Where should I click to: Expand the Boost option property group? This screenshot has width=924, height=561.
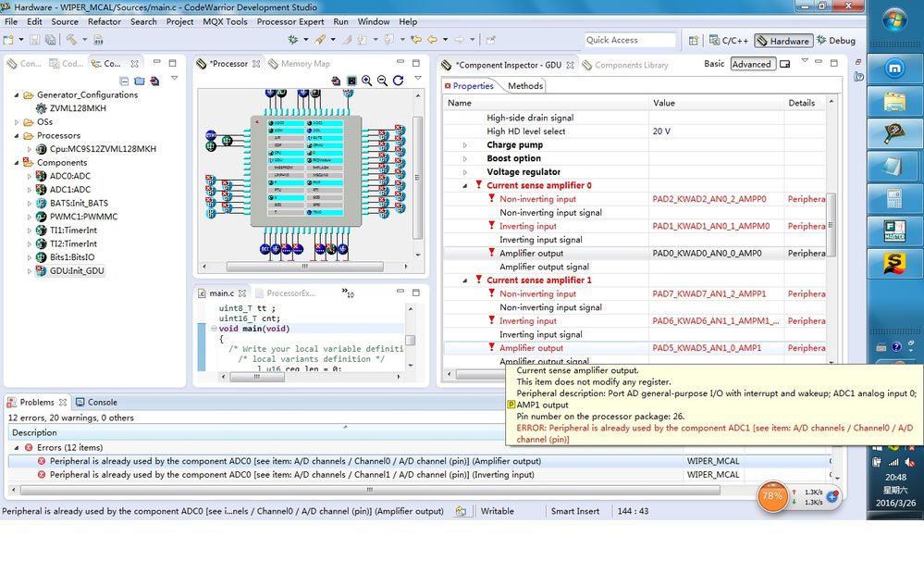[465, 158]
